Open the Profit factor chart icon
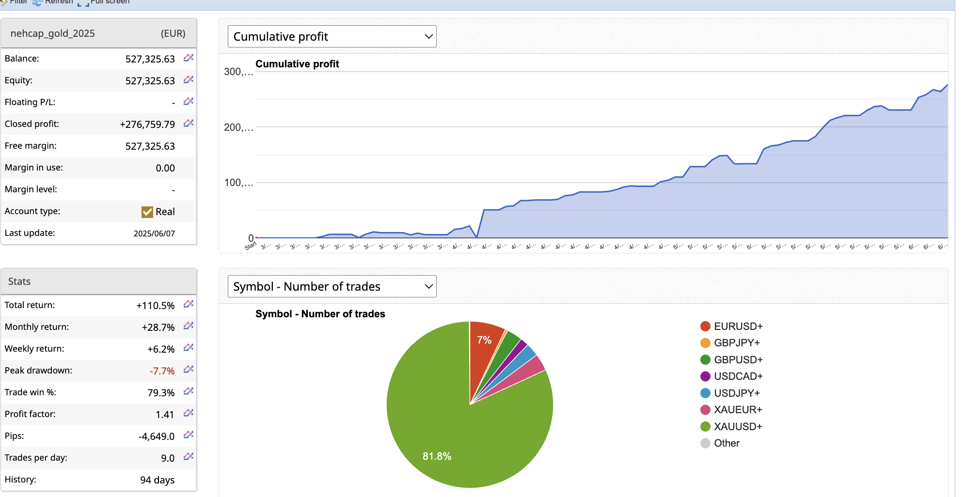Image resolution: width=980 pixels, height=497 pixels. (x=189, y=413)
